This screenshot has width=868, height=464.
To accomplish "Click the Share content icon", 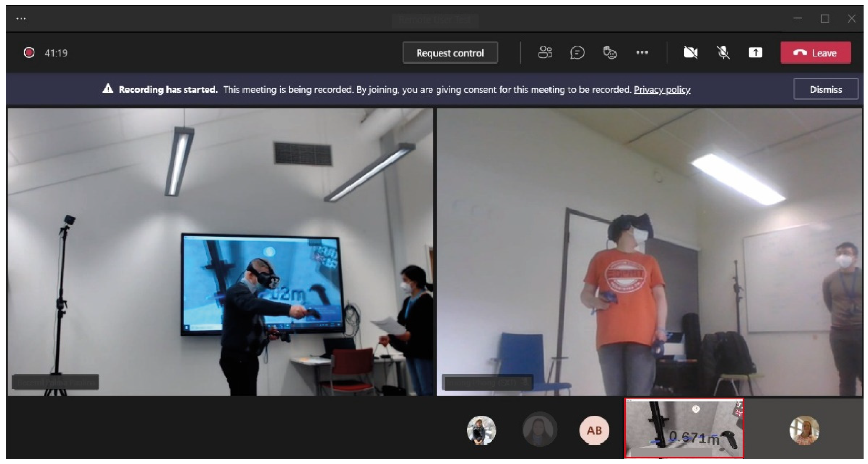I will [x=755, y=53].
